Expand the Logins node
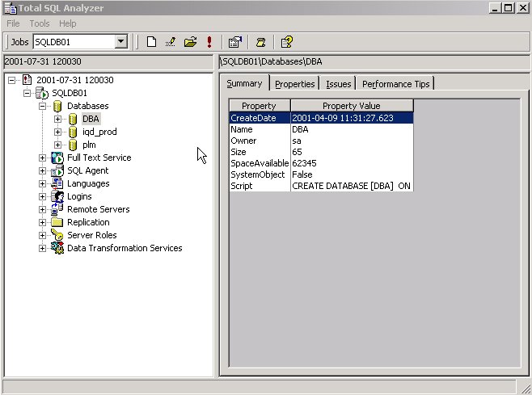The image size is (532, 395). pyautogui.click(x=42, y=196)
